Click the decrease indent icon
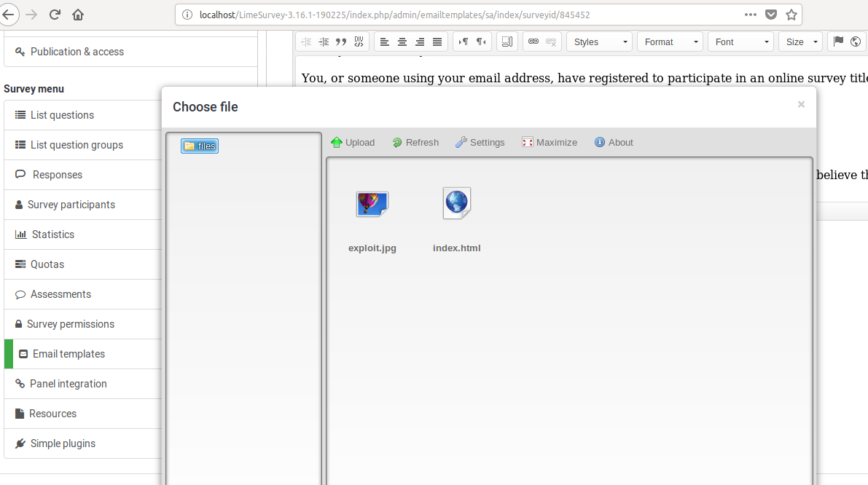Viewport: 868px width, 485px height. click(x=306, y=42)
